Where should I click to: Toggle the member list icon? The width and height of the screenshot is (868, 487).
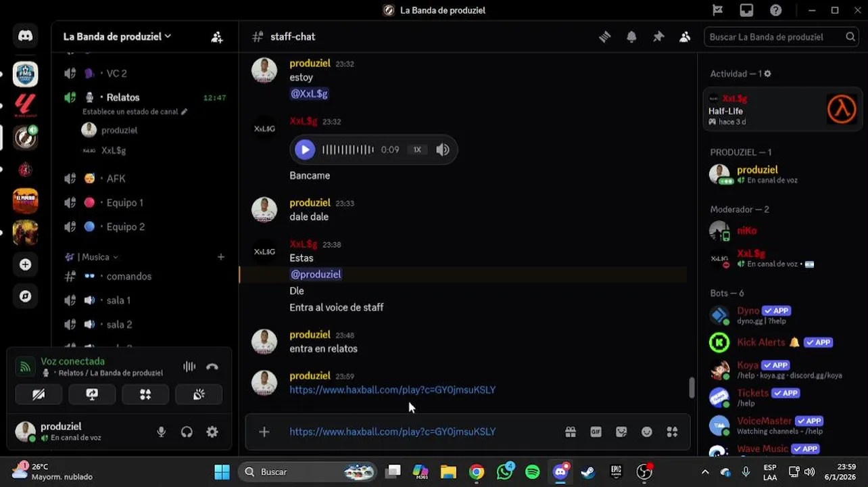click(x=685, y=37)
